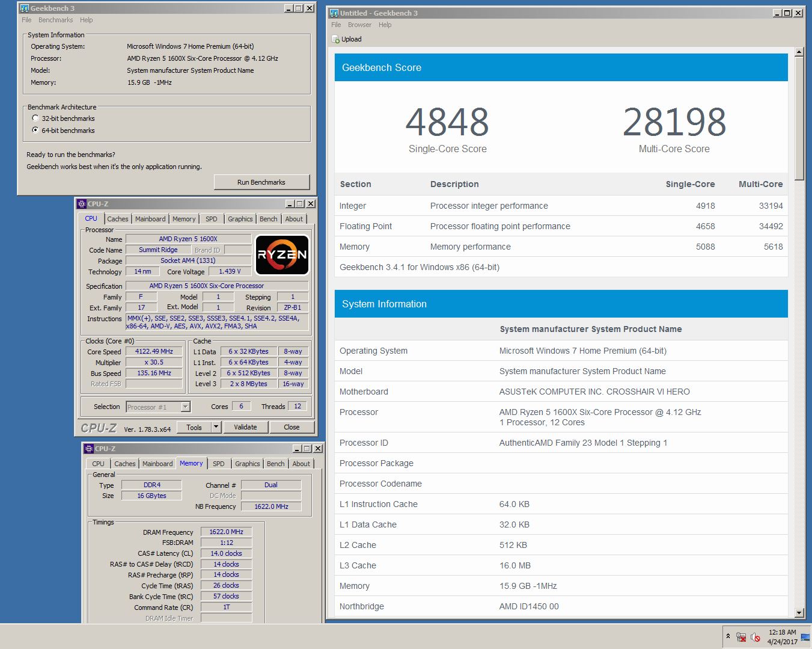Open File menu in Geekbench 3 window
This screenshot has width=812, height=649.
click(x=26, y=20)
